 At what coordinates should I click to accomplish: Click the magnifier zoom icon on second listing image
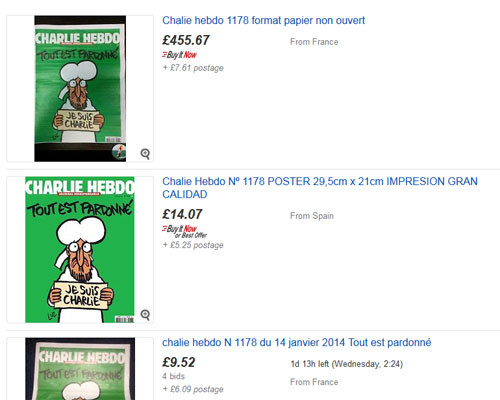145,315
